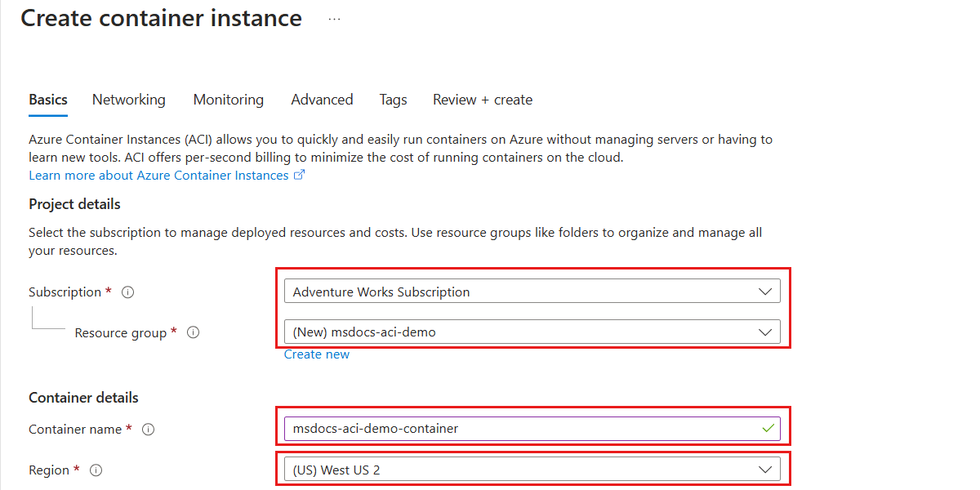980x490 pixels.
Task: Click the info icon next to Subscription
Action: 127,292
